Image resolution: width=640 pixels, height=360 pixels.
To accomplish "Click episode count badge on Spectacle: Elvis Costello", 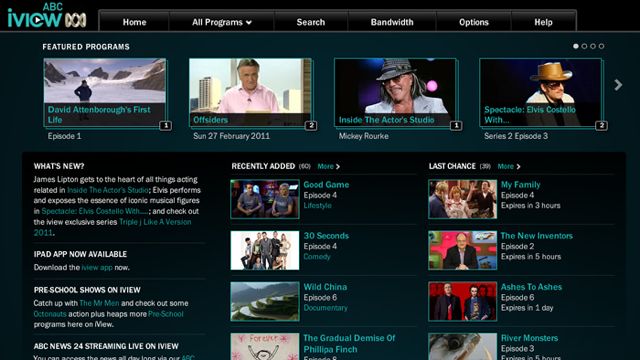I will 602,126.
